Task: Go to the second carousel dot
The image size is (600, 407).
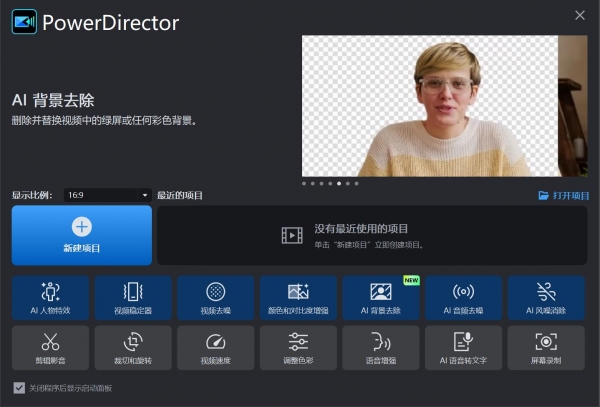Action: coord(313,184)
